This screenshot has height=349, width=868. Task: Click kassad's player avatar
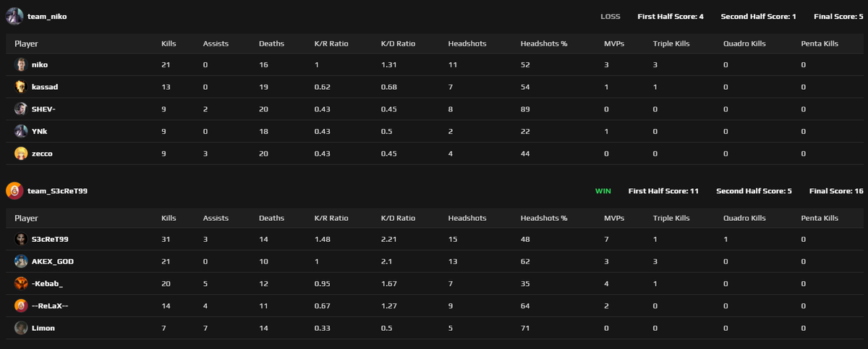click(20, 87)
